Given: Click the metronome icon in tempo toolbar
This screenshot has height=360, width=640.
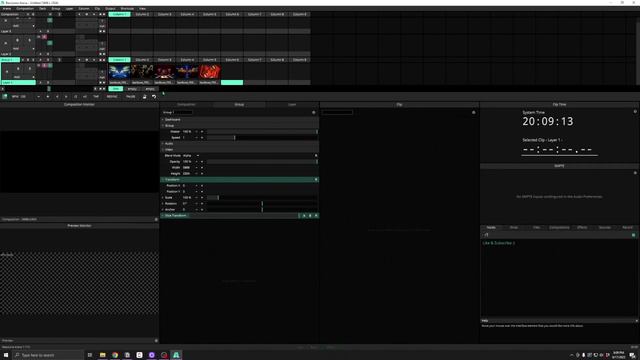Looking at the screenshot, I should coord(144,97).
